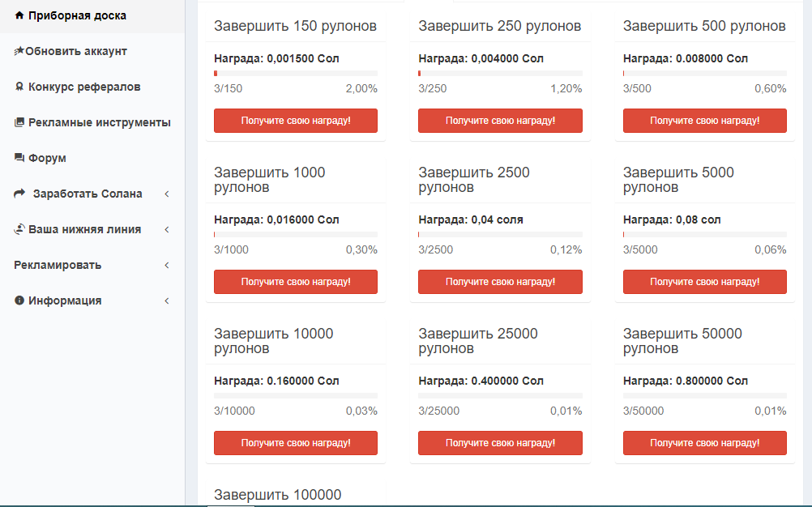Click the star icon beside Обновить аккаунт

pyautogui.click(x=19, y=51)
